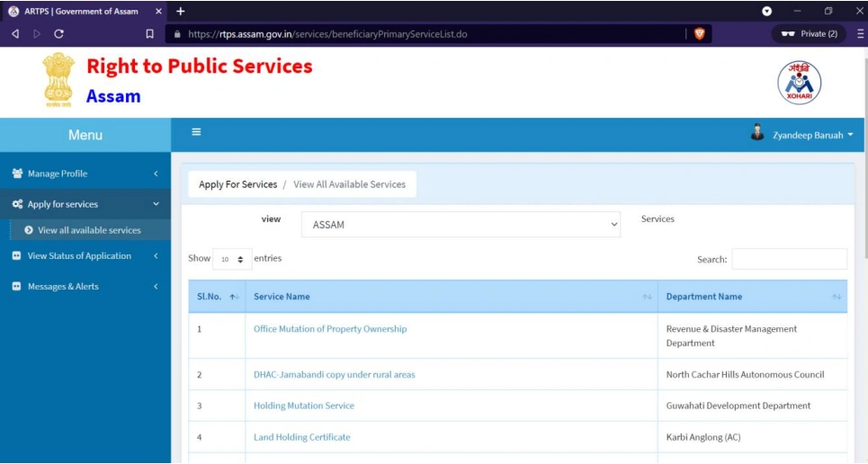The height and width of the screenshot is (464, 868).
Task: Click the View Status of Application icon
Action: pyautogui.click(x=16, y=255)
